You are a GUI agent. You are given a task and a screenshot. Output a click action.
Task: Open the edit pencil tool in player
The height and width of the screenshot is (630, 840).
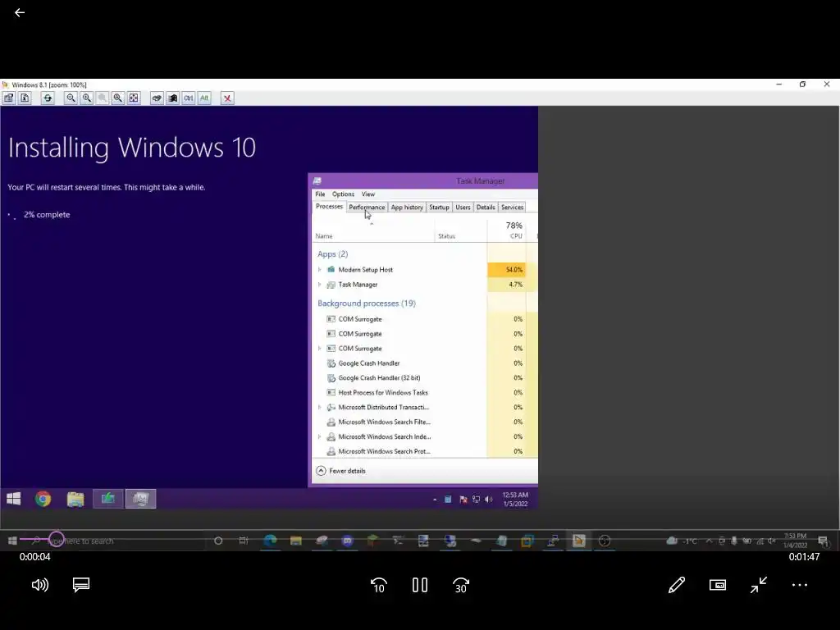pyautogui.click(x=677, y=585)
